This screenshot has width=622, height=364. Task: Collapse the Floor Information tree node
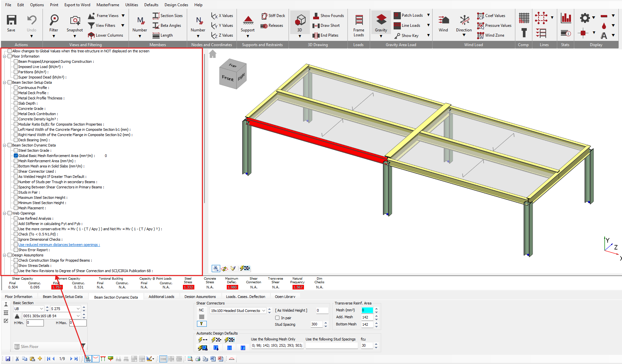click(x=5, y=56)
